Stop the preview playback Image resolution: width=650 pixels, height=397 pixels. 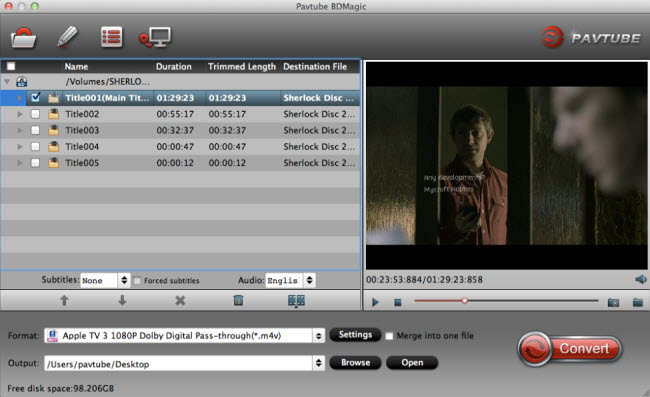click(398, 303)
